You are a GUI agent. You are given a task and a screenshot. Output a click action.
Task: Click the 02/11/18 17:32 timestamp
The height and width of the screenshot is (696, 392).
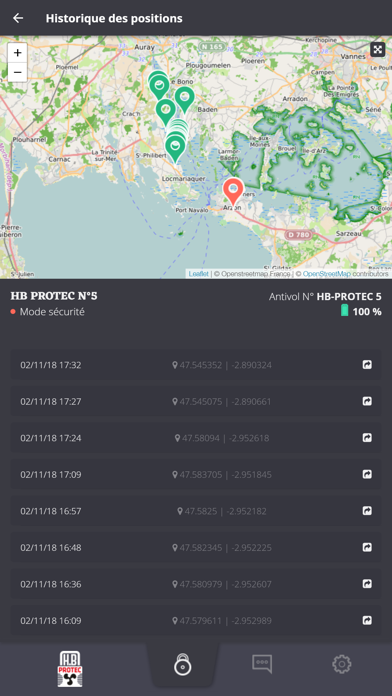point(51,365)
